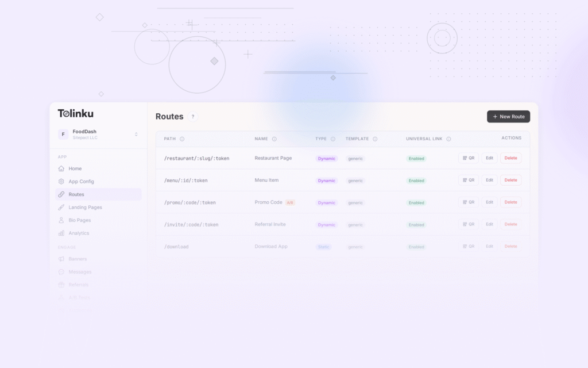The width and height of the screenshot is (588, 368).
Task: Open QR for Download App route
Action: 469,246
